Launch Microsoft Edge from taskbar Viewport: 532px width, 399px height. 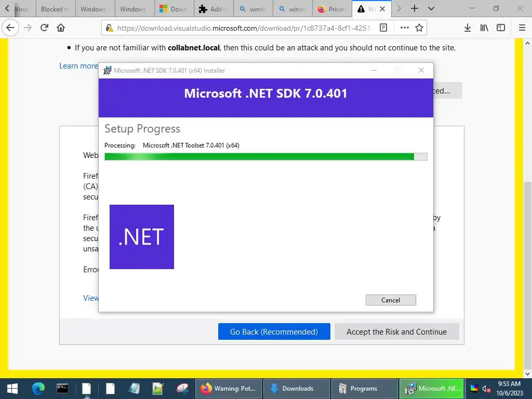point(38,389)
